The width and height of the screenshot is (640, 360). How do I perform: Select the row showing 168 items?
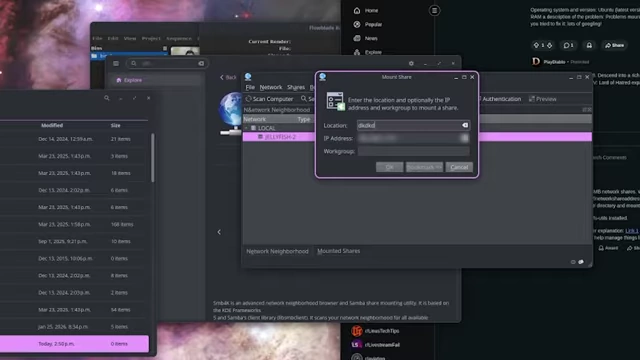(x=74, y=224)
